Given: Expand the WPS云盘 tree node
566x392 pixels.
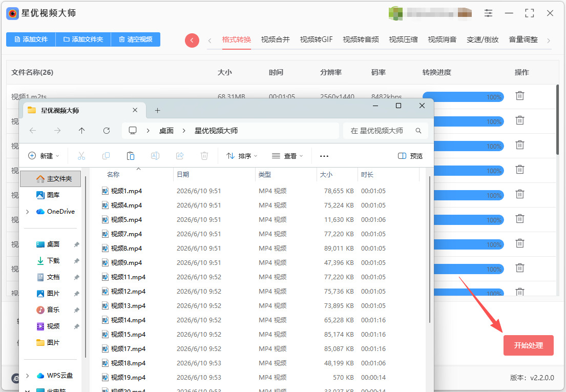Looking at the screenshot, I should click(x=28, y=376).
